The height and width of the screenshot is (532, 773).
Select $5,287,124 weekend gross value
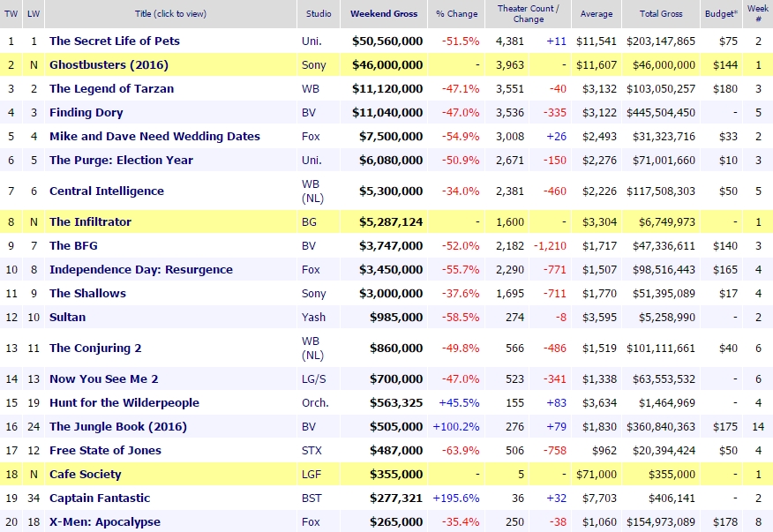[391, 221]
